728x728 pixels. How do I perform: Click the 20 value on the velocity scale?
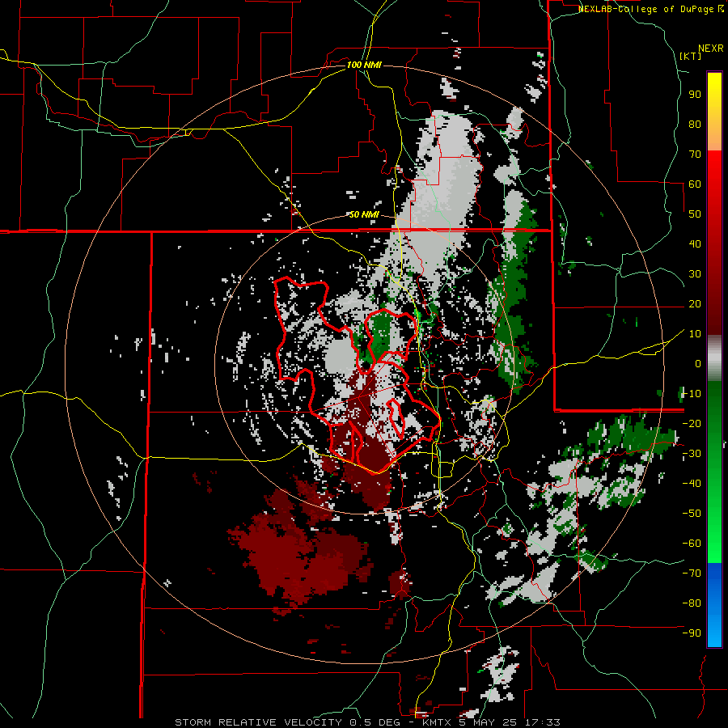(x=695, y=303)
